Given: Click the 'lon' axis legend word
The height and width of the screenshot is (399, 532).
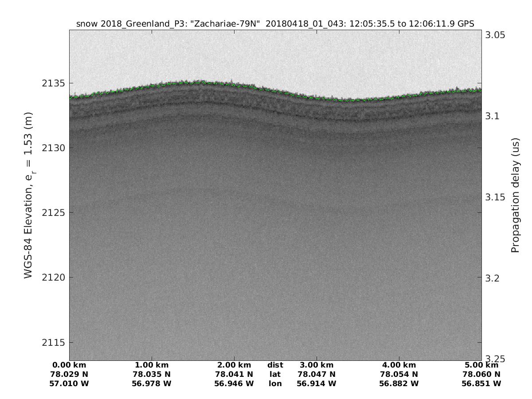Looking at the screenshot, I should [275, 383].
